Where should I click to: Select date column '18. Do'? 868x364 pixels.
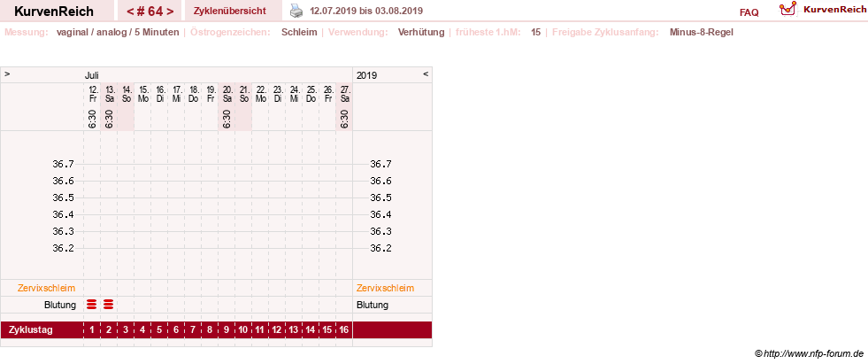193,94
